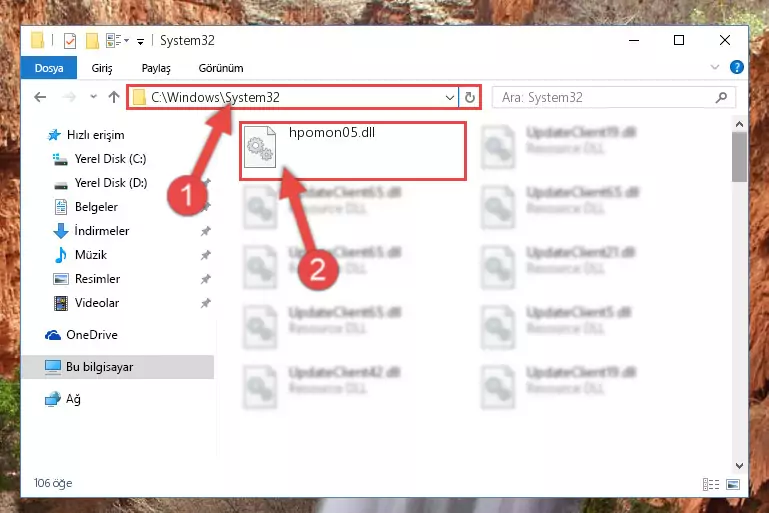The width and height of the screenshot is (769, 513).
Task: Switch to the Görünüm ribbon tab
Action: point(221,68)
